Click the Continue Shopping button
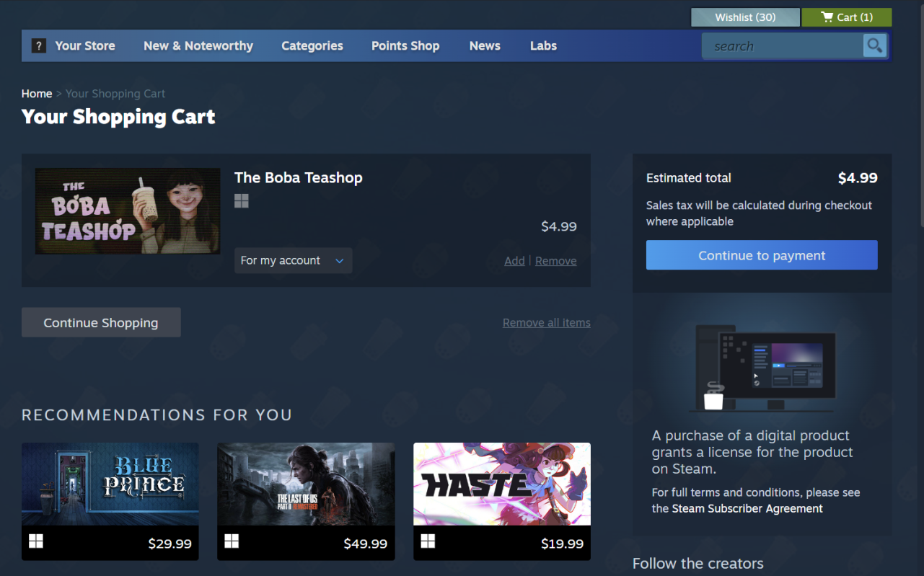 click(101, 323)
